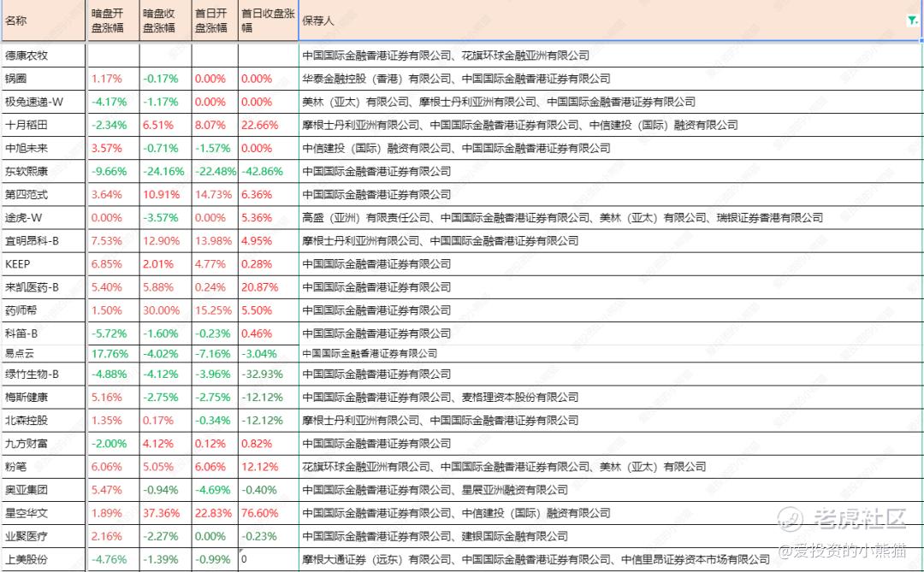
Task: Click -5.72% in the 科笛-B row
Action: (x=109, y=333)
